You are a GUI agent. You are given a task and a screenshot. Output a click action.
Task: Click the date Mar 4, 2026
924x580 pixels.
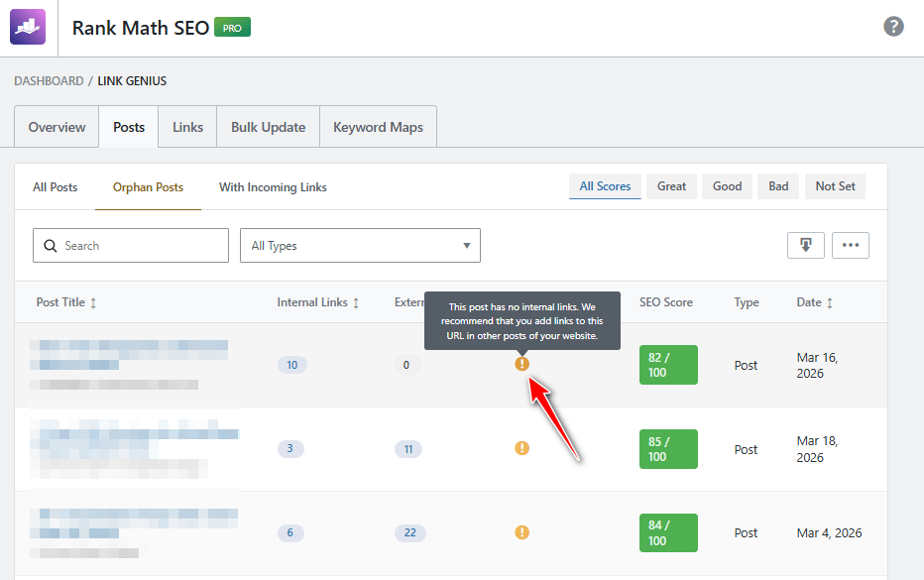pyautogui.click(x=829, y=532)
